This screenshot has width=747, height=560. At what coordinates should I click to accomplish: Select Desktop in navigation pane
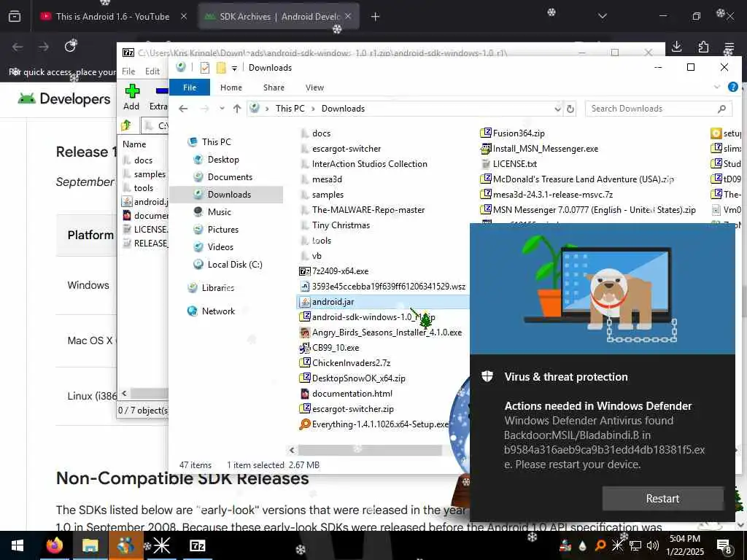point(223,160)
